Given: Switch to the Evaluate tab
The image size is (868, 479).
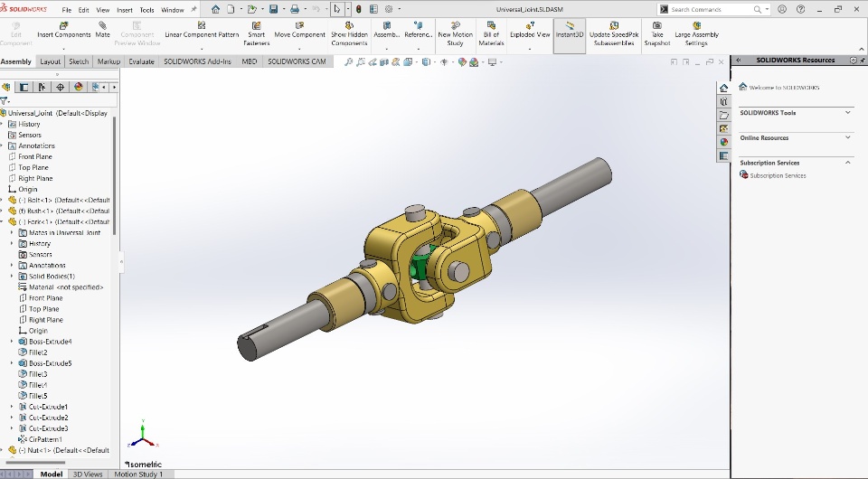Looking at the screenshot, I should click(x=141, y=61).
